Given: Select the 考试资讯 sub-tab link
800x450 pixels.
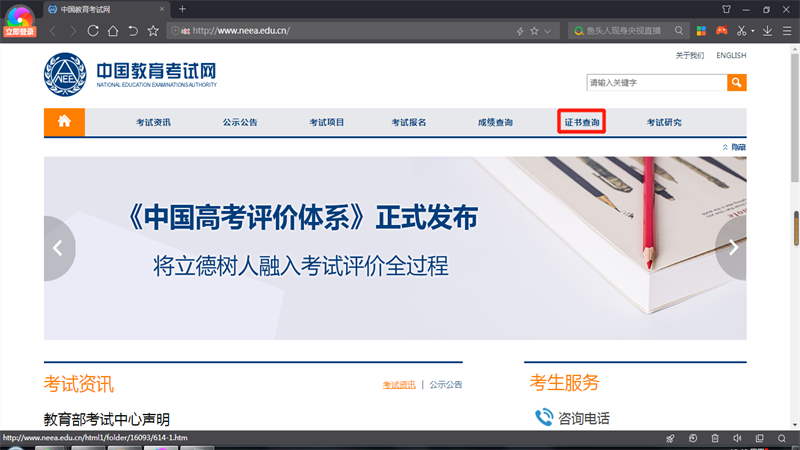Looking at the screenshot, I should coord(399,385).
